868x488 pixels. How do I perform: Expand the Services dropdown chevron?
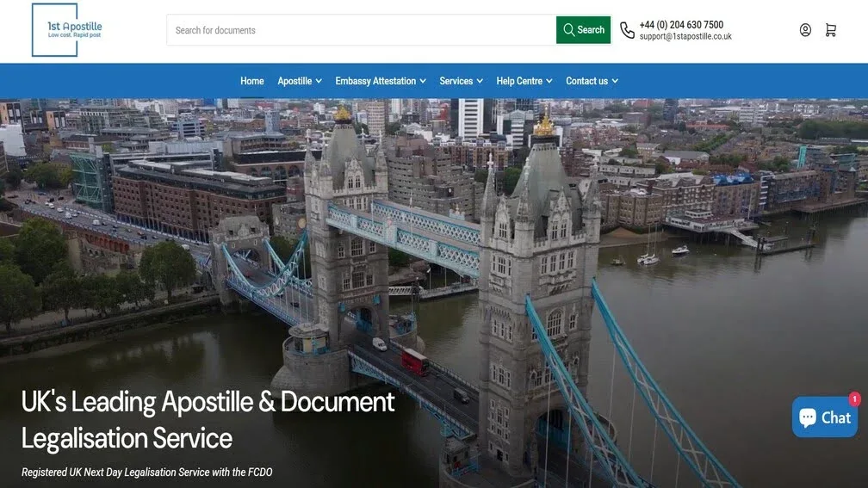[x=480, y=81]
